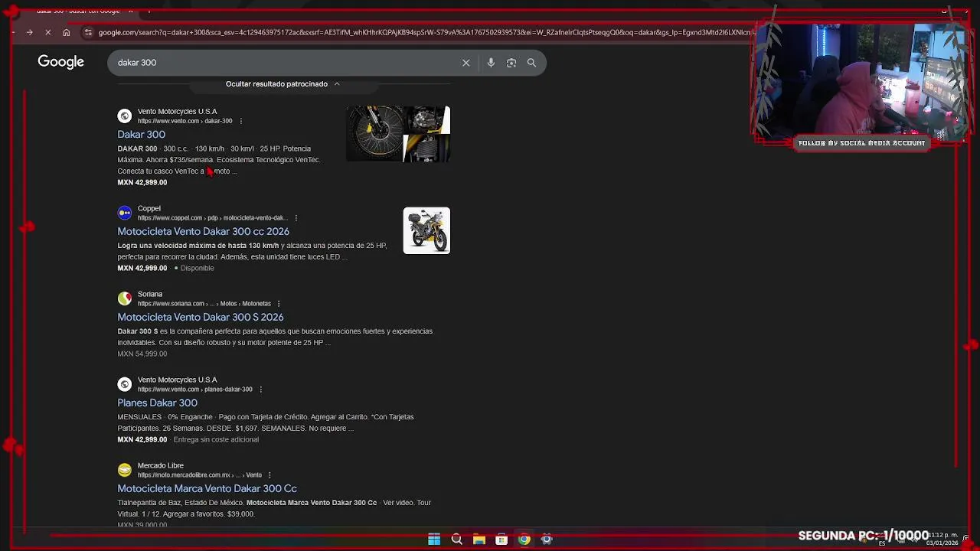Go to the Google logo homepage
This screenshot has width=980, height=551.
coord(61,62)
